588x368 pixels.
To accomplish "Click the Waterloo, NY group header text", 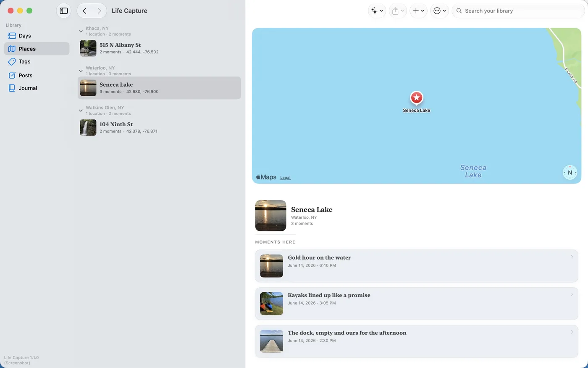I will pos(100,68).
